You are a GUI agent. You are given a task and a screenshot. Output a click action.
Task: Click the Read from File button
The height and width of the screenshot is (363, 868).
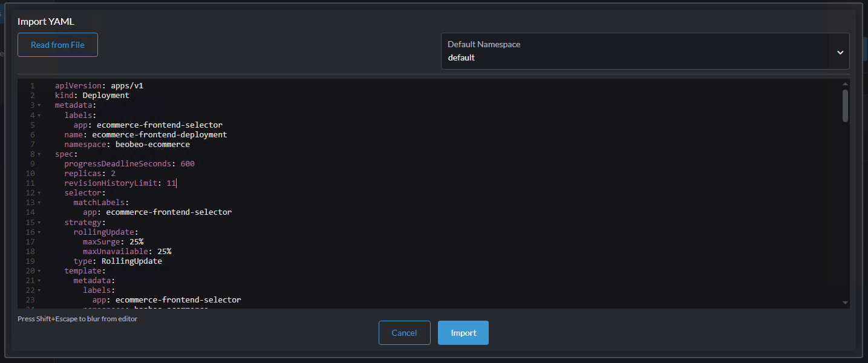(x=57, y=45)
